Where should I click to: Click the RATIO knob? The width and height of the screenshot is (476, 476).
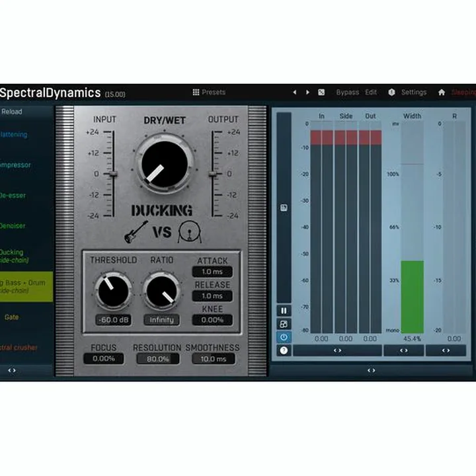point(162,291)
